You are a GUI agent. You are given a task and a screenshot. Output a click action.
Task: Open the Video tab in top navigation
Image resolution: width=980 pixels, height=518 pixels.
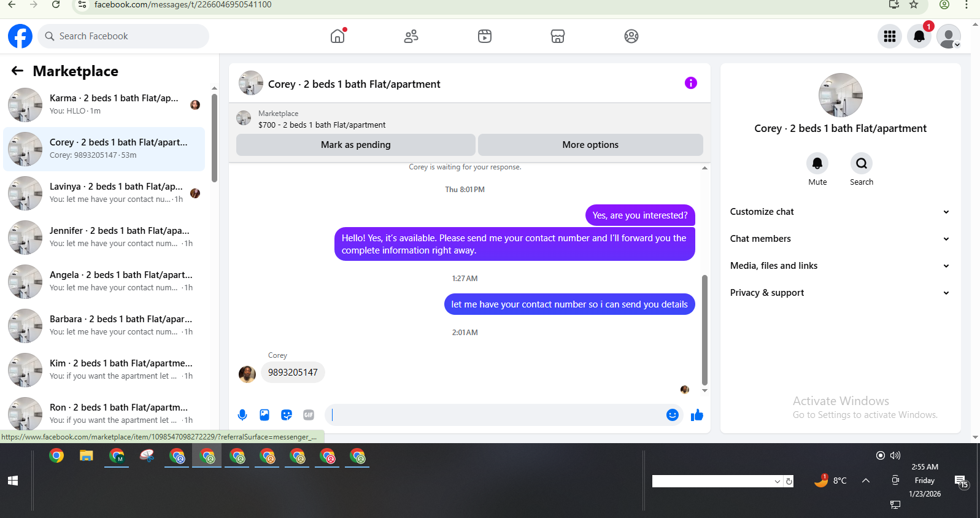pos(485,36)
